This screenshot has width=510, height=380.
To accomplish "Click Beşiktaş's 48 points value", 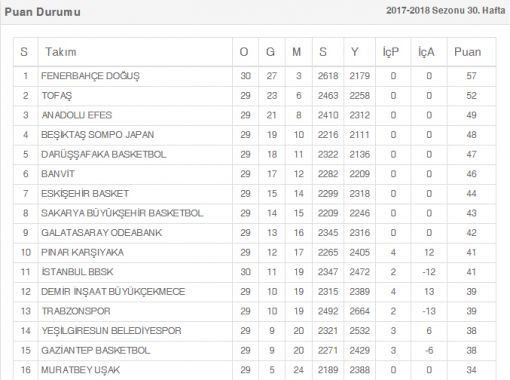I will point(471,135).
